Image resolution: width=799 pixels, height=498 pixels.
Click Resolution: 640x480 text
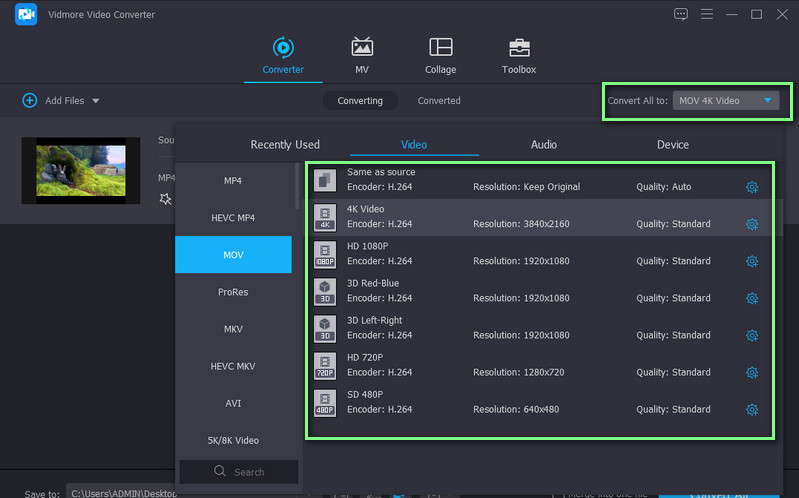(x=516, y=409)
